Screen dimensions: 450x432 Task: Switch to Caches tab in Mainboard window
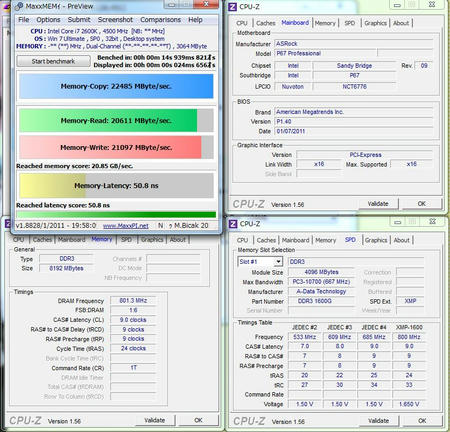click(x=265, y=23)
